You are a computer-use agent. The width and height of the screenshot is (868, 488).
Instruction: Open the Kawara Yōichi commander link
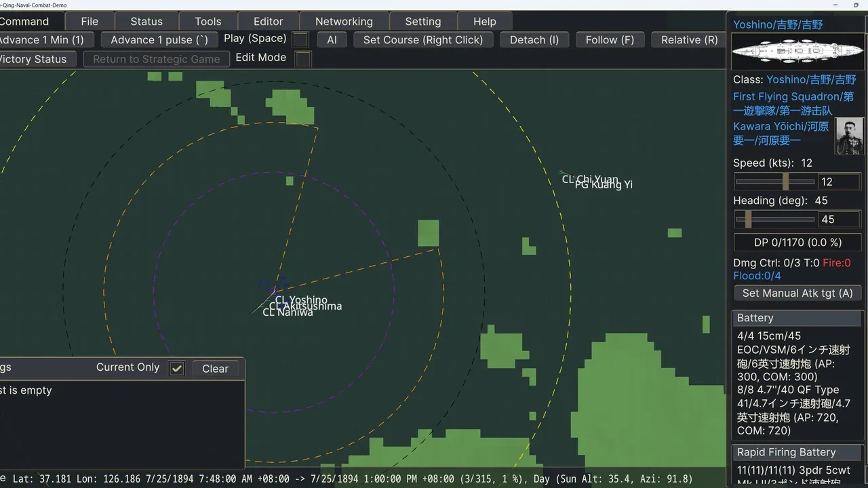(x=781, y=134)
